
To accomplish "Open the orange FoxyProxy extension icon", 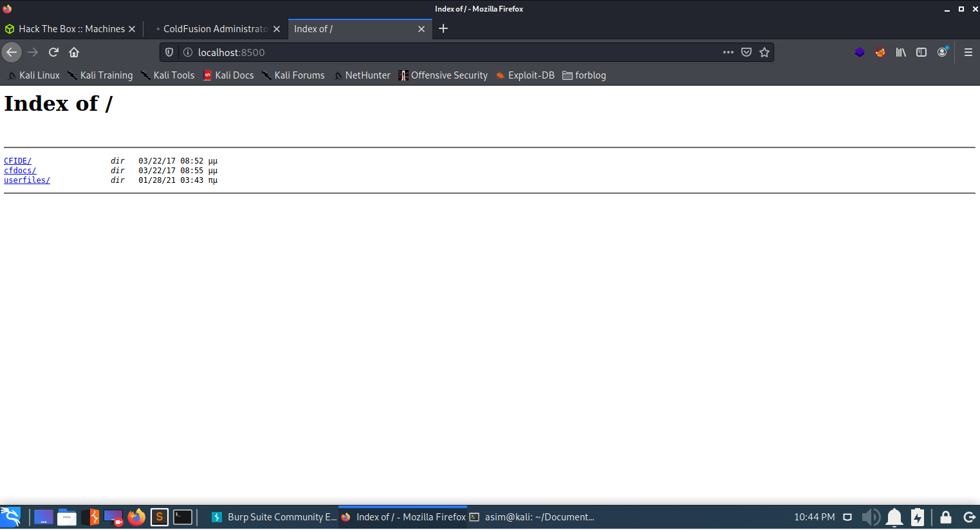I will 880,52.
